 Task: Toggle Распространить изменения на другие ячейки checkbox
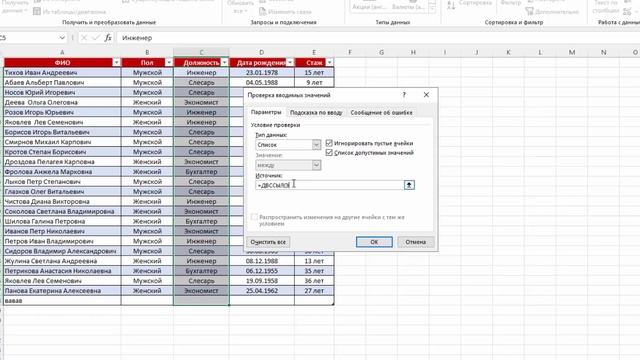point(254,217)
